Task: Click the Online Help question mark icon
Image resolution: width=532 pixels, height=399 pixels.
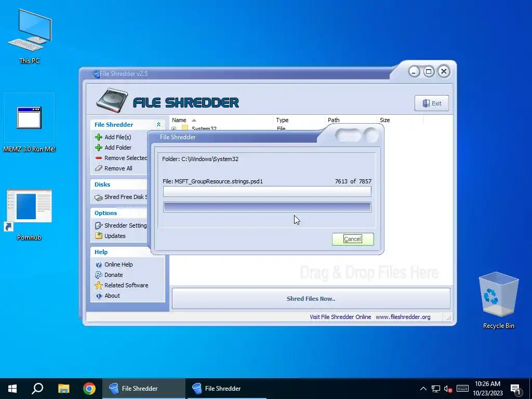Action: pyautogui.click(x=99, y=264)
